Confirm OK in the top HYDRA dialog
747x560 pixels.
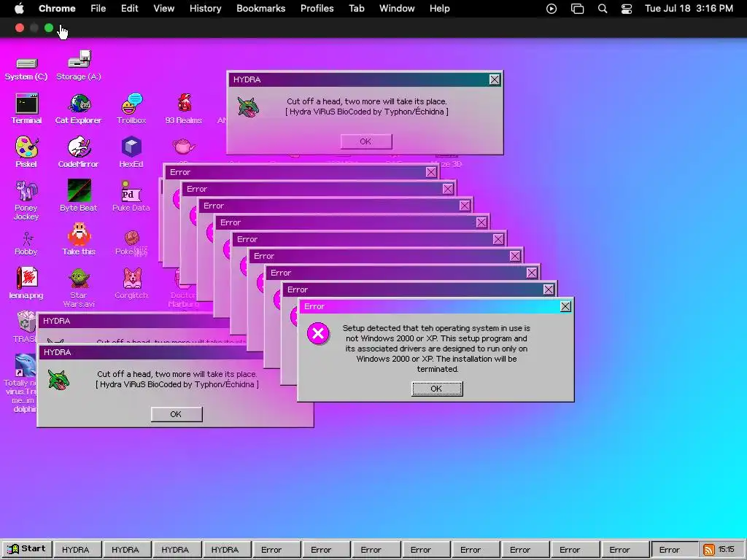tap(366, 141)
